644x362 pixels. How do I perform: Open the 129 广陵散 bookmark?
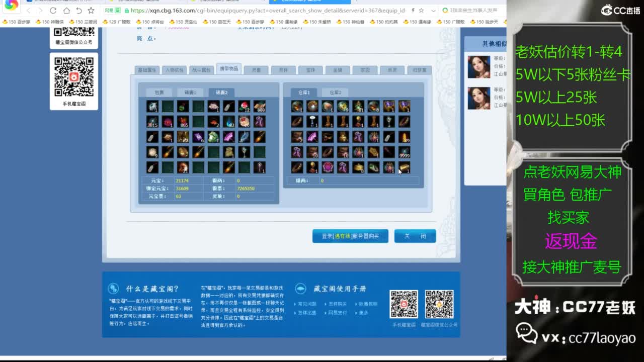coord(116,22)
